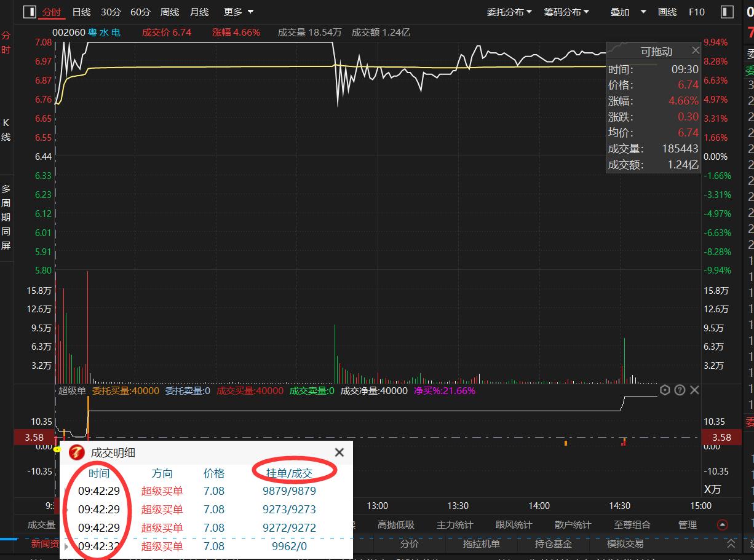
Task: Open the 更多 periods dropdown
Action: (239, 12)
